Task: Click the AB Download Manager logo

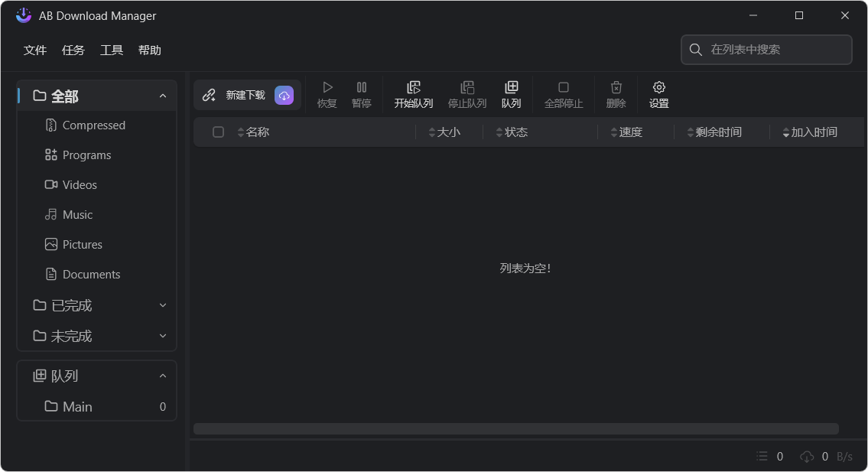Action: (x=24, y=15)
